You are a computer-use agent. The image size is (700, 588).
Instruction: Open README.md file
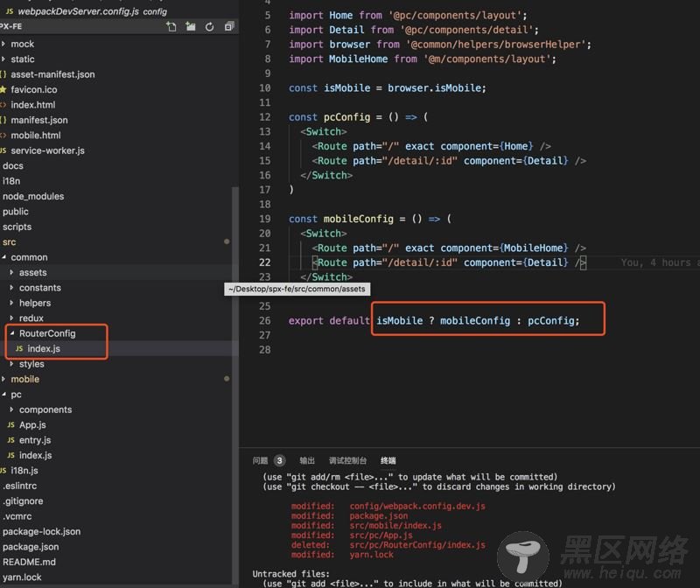coord(29,562)
